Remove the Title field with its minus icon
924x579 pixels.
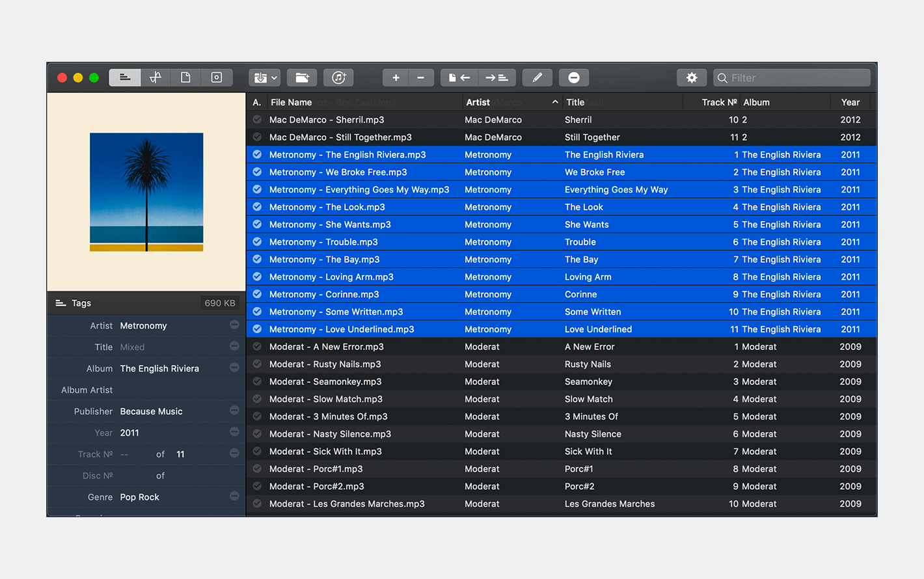coord(234,346)
